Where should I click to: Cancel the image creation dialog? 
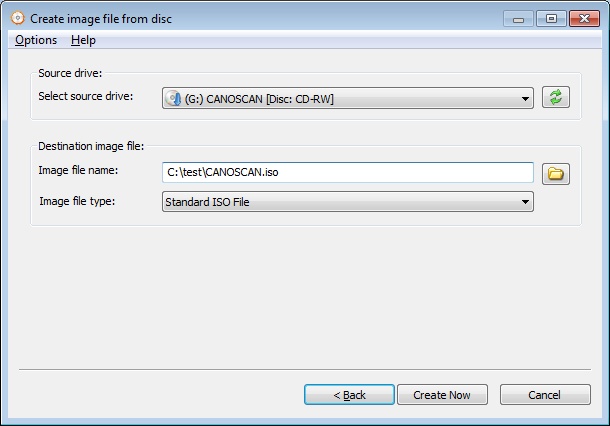point(545,394)
